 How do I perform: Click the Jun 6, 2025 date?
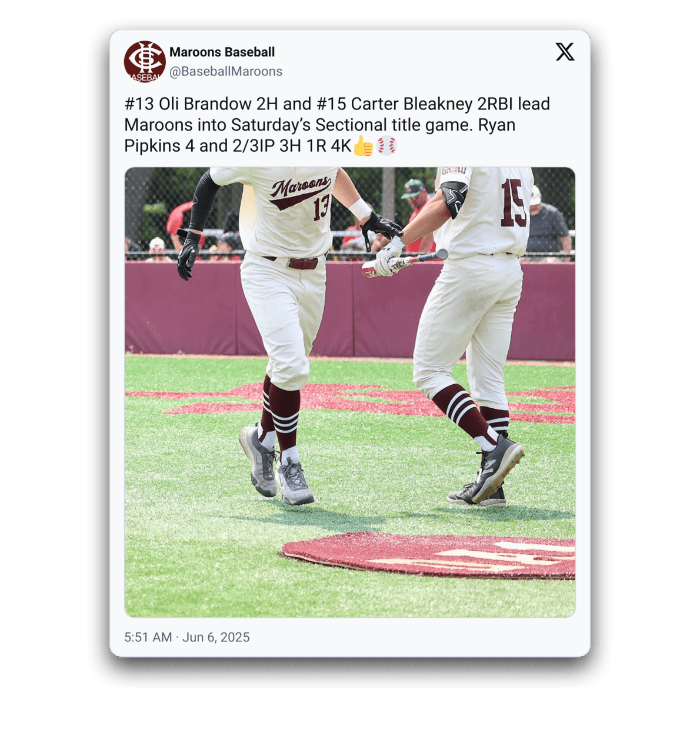[216, 637]
